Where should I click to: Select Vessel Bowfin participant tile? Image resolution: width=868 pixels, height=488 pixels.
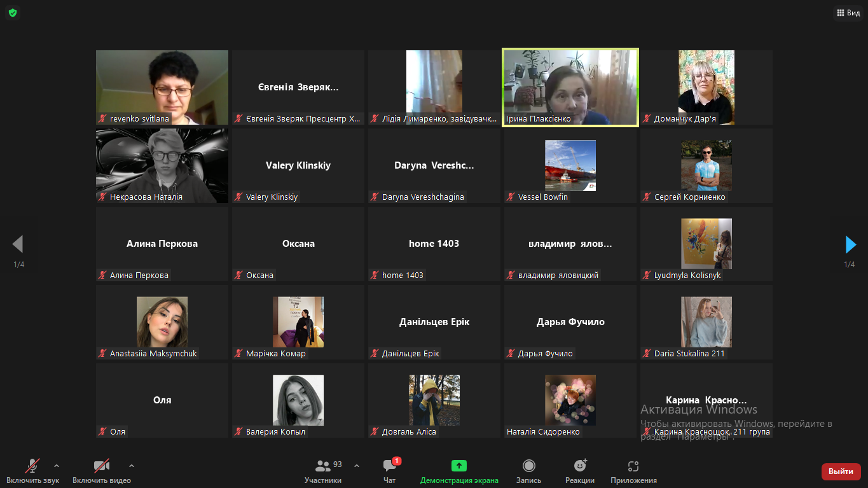[x=570, y=166]
